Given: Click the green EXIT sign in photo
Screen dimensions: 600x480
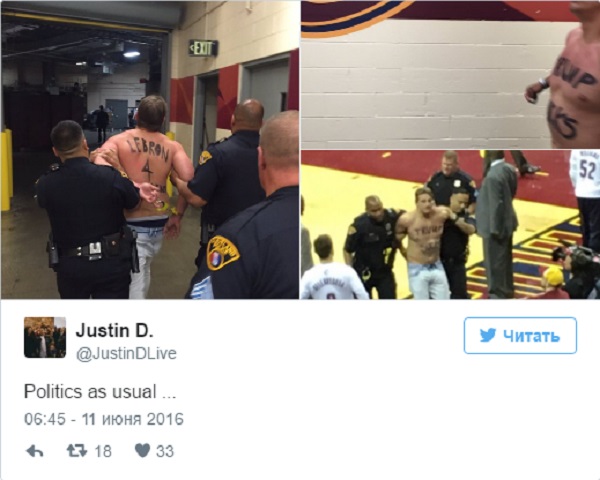Looking at the screenshot, I should 203,48.
